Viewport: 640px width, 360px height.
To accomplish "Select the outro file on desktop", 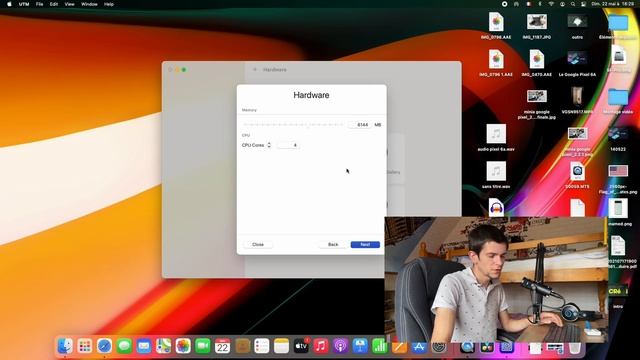I will [577, 26].
